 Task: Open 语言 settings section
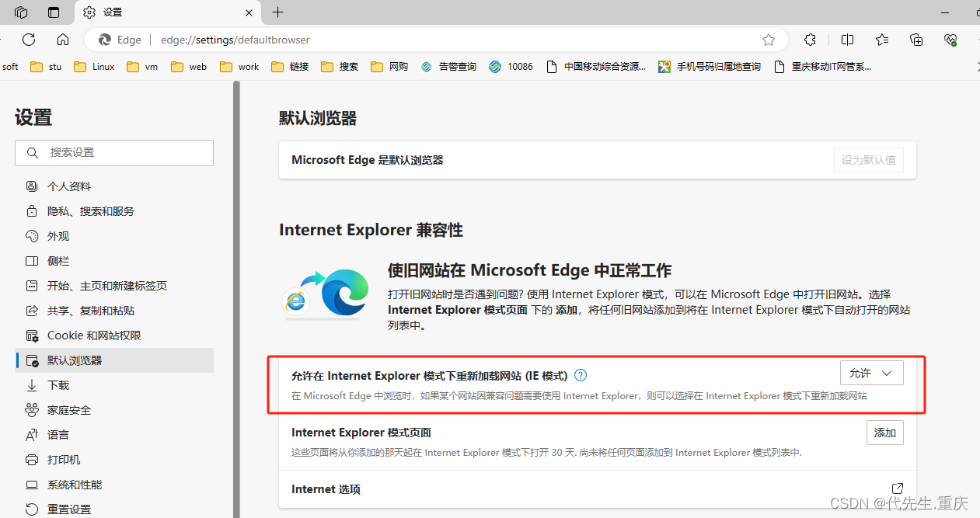tap(114, 435)
